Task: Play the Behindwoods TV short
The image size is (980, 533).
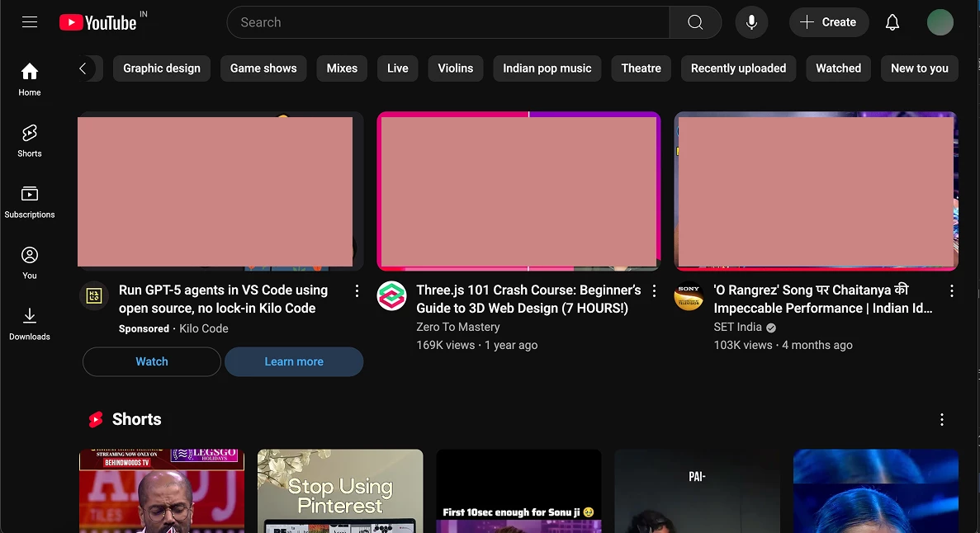Action: coord(162,491)
